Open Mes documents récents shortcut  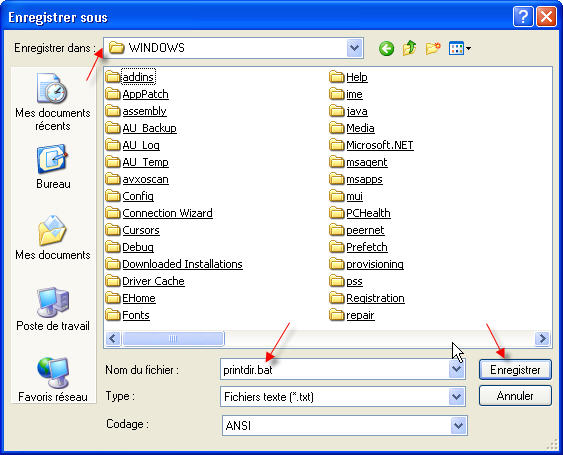pos(53,102)
